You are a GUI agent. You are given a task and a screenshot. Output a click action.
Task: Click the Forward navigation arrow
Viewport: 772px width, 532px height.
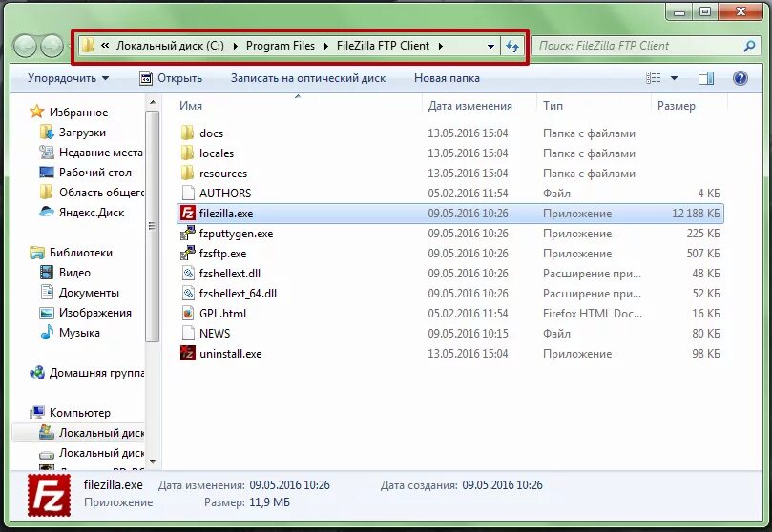tap(52, 46)
